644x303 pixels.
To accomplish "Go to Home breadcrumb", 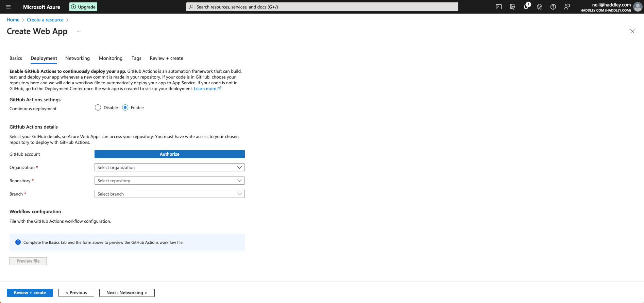I will pos(13,20).
